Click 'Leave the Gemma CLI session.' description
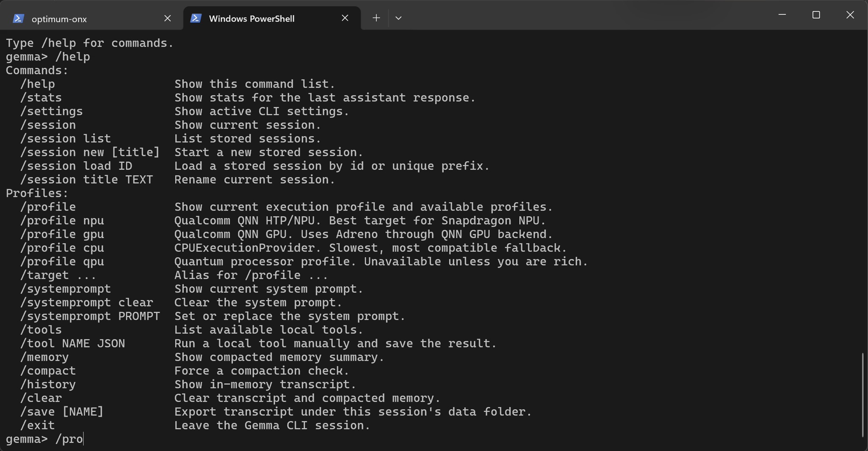This screenshot has height=451, width=868. pos(272,425)
